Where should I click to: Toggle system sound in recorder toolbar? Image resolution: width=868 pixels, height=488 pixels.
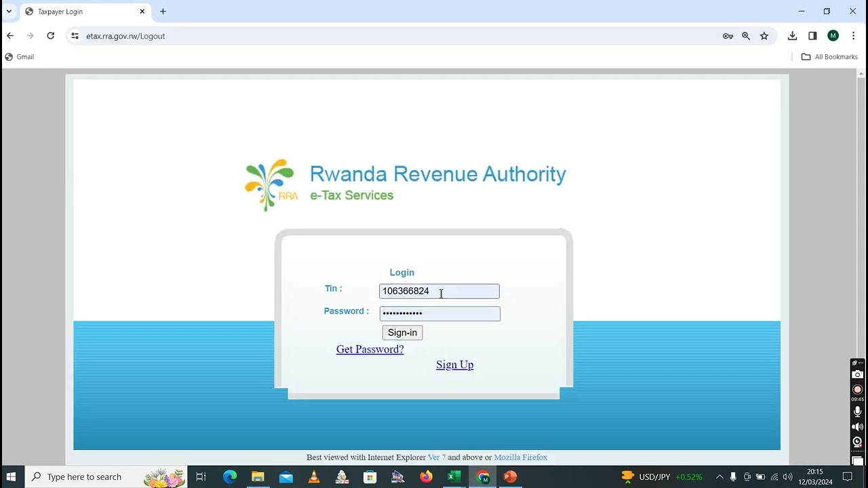pos(858,427)
